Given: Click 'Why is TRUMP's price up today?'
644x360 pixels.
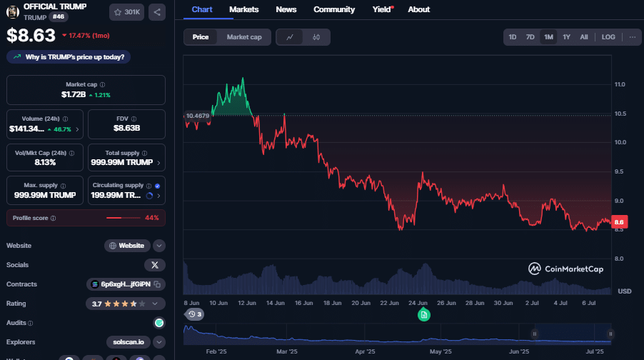Looking at the screenshot, I should pos(69,57).
